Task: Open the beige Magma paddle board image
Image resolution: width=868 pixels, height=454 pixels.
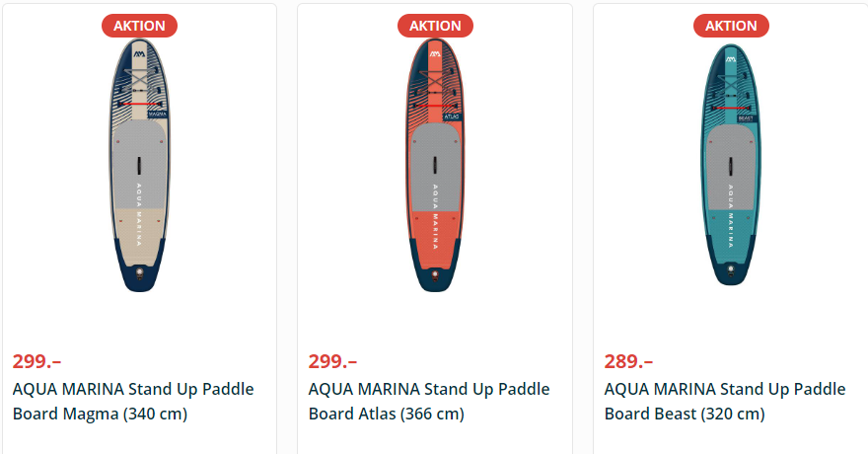Action: click(139, 168)
